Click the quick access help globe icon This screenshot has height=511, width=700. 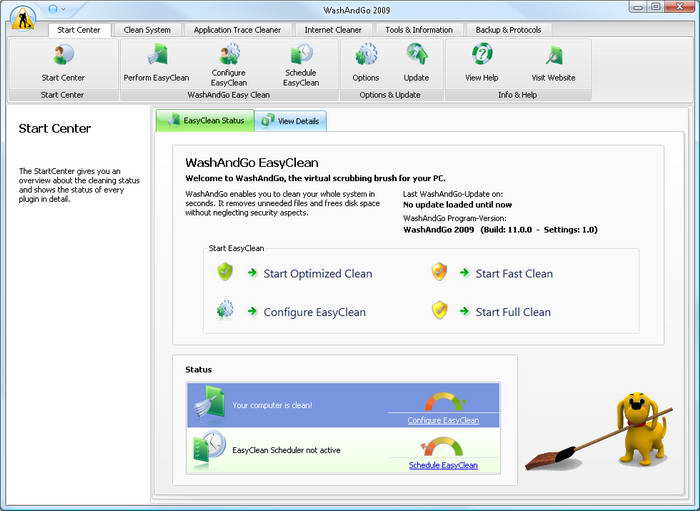[x=53, y=9]
